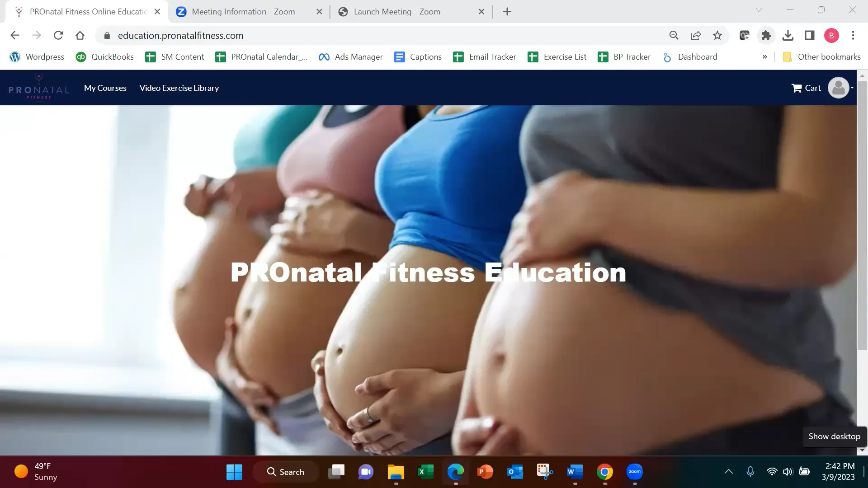Screen dimensions: 868x488
Task: Open the Video Exercise Library link
Action: pos(179,88)
